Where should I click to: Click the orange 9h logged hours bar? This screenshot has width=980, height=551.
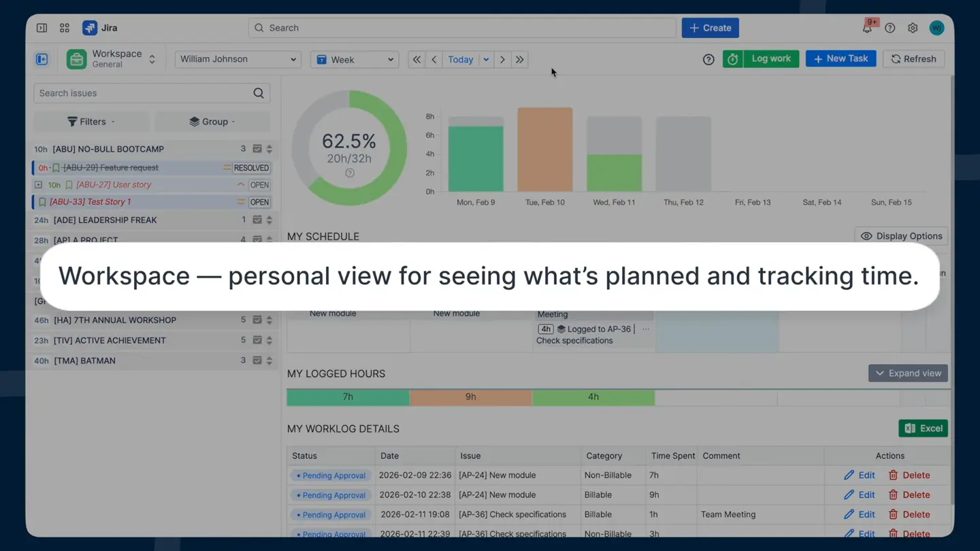(x=470, y=397)
